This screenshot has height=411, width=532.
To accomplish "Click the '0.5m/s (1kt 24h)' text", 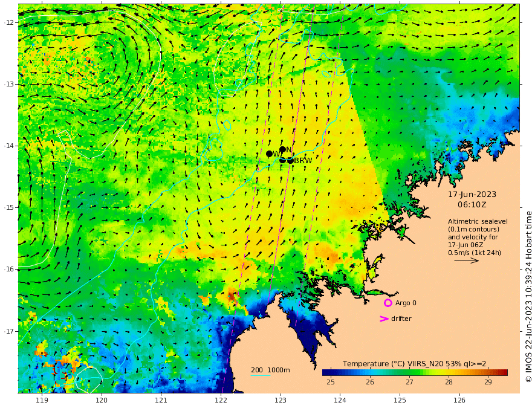I will point(475,253).
